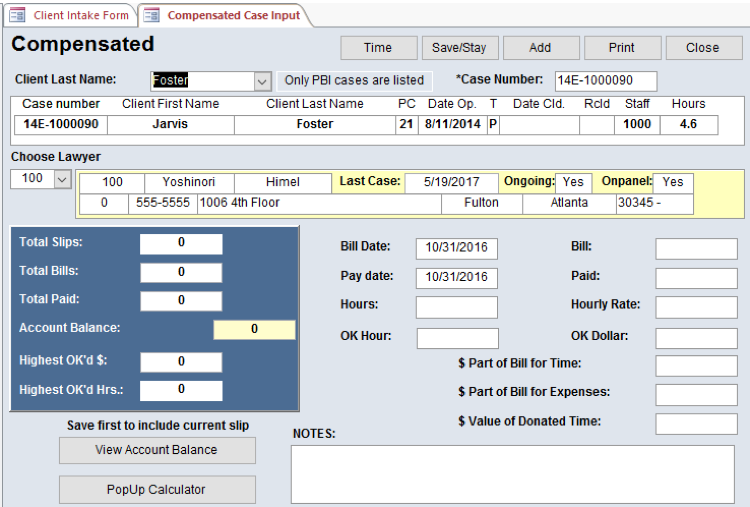This screenshot has height=507, width=750.
Task: Focus the Bill Date field
Action: (x=457, y=248)
